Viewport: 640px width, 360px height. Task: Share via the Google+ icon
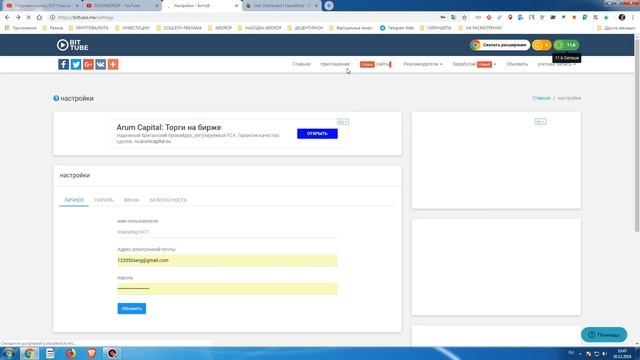tap(88, 64)
